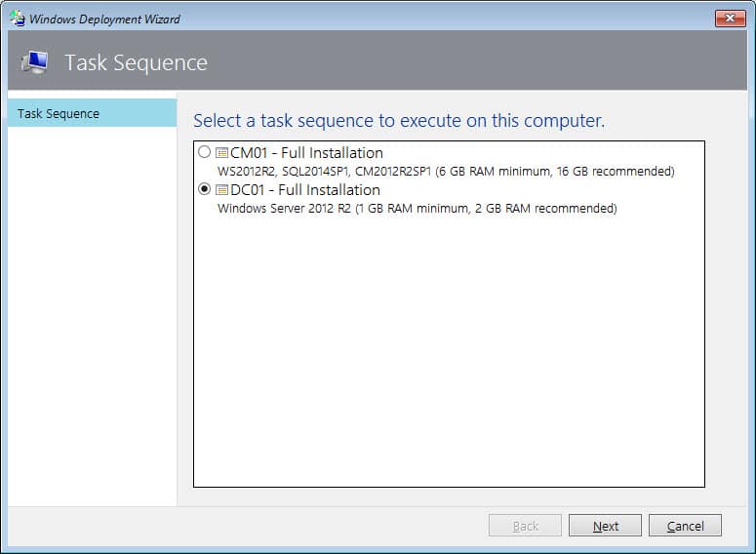
Task: Click the greyed-out Back button
Action: tap(525, 526)
